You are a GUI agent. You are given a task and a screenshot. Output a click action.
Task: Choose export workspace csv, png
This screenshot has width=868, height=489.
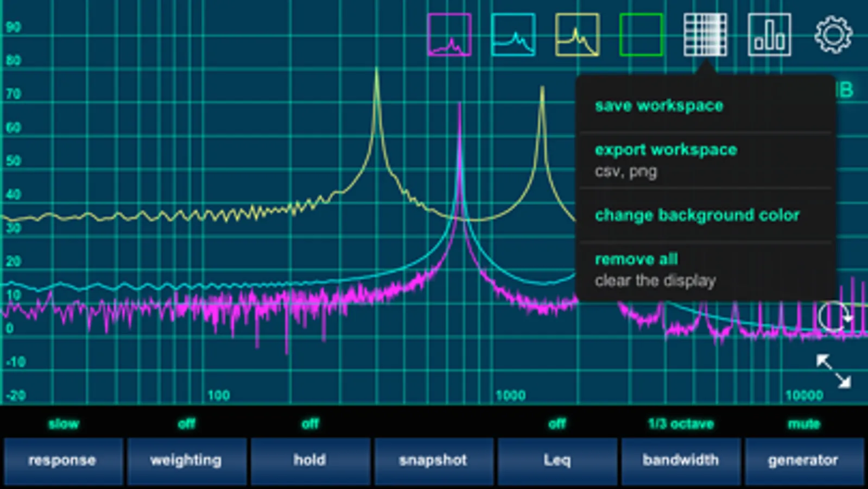705,160
